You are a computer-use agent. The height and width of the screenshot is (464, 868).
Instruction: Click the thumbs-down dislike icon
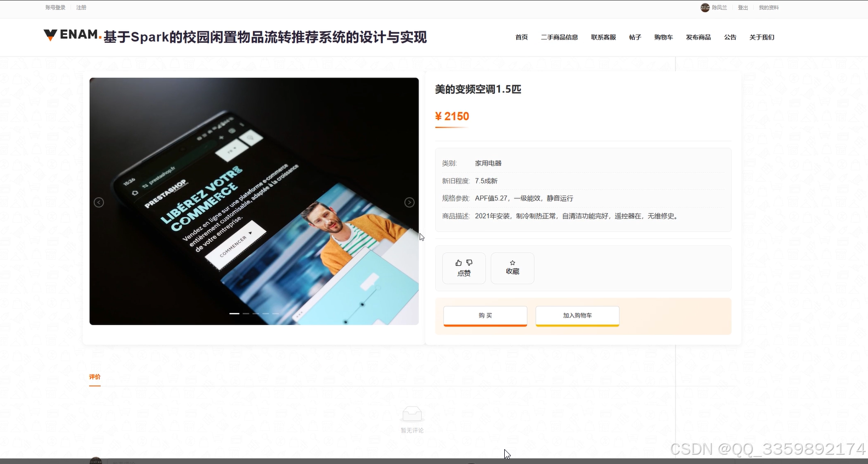(x=469, y=262)
